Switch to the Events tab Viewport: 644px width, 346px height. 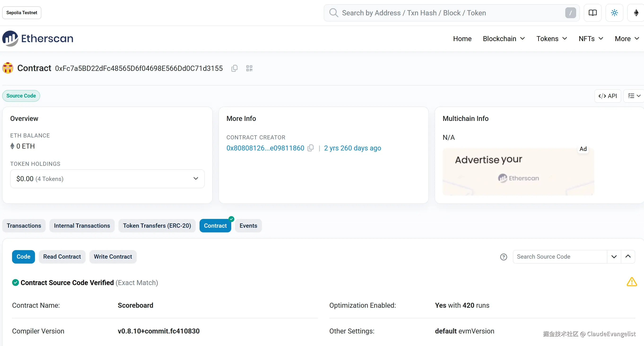tap(248, 226)
